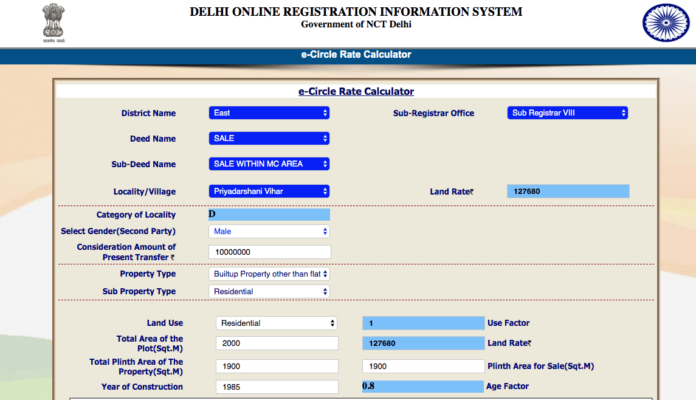Change the Land Use dropdown value
696x400 pixels.
(x=277, y=323)
